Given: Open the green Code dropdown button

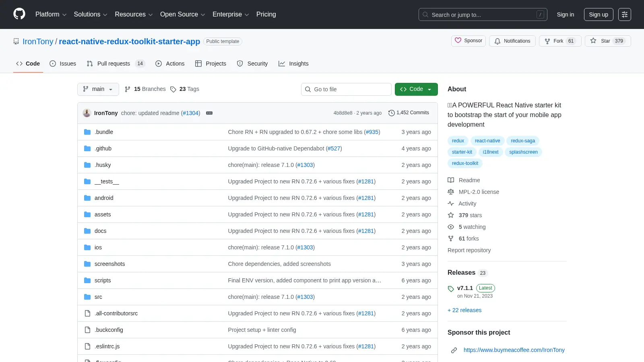Looking at the screenshot, I should 416,89.
